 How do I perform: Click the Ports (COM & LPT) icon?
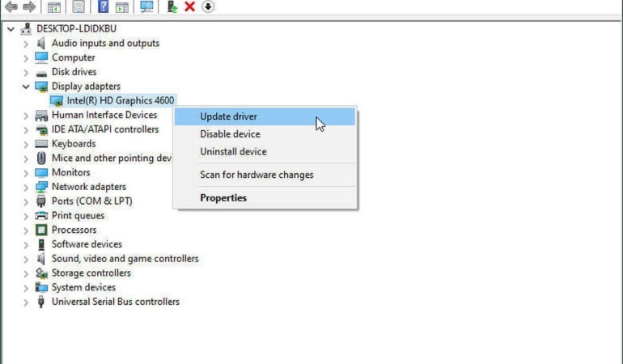click(x=41, y=201)
